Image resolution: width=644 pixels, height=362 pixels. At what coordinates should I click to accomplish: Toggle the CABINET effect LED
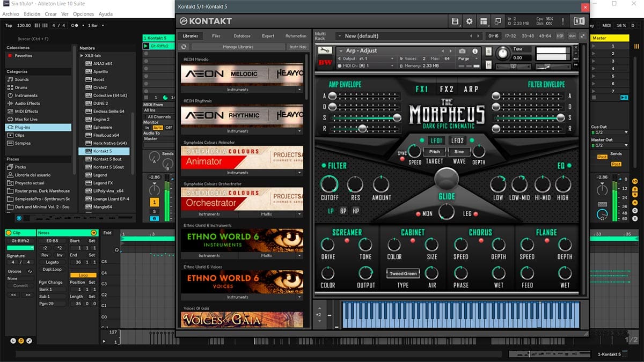click(x=413, y=240)
